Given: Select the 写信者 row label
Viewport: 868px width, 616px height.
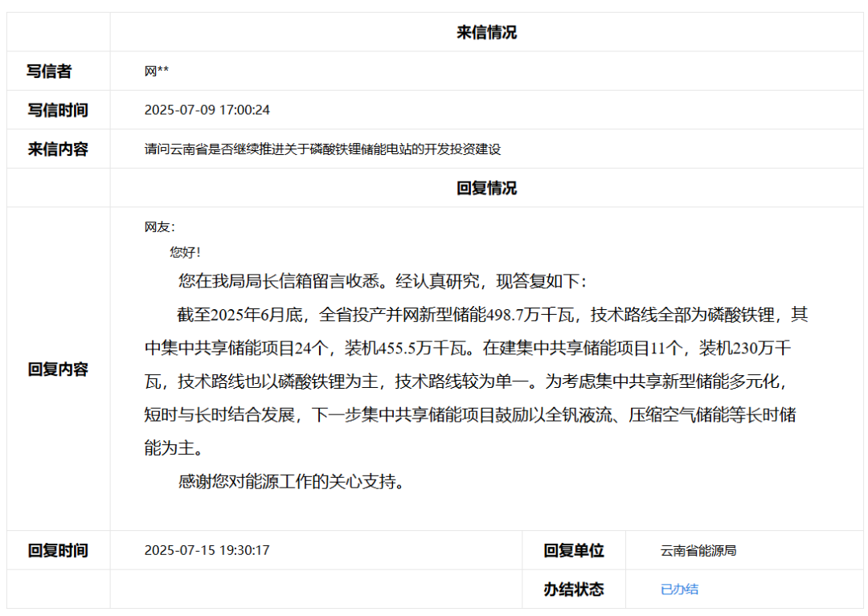Looking at the screenshot, I should coord(49,71).
